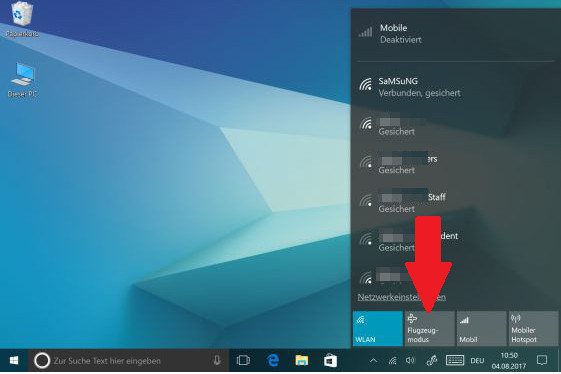Screen dimensions: 561x374
Task: Click the signal bars icon beside Mobile
Action: pos(365,32)
